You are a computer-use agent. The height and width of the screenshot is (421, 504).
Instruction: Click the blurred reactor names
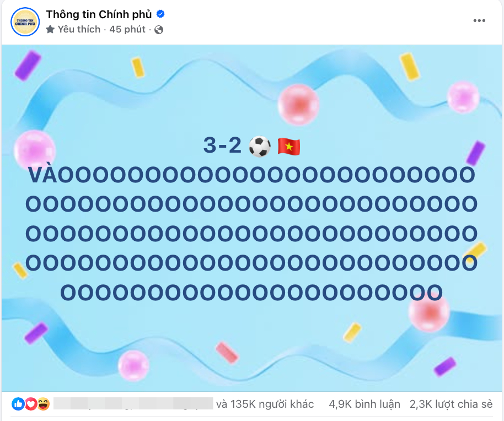(x=133, y=404)
